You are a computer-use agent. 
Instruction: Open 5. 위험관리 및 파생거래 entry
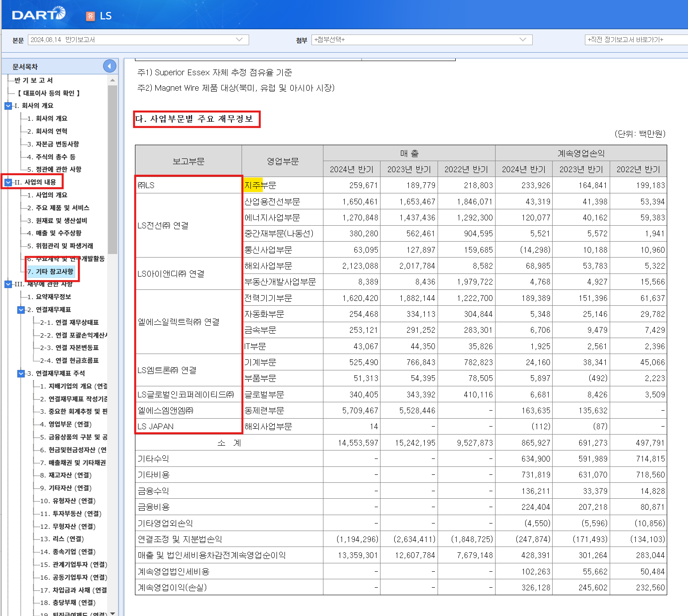click(60, 246)
